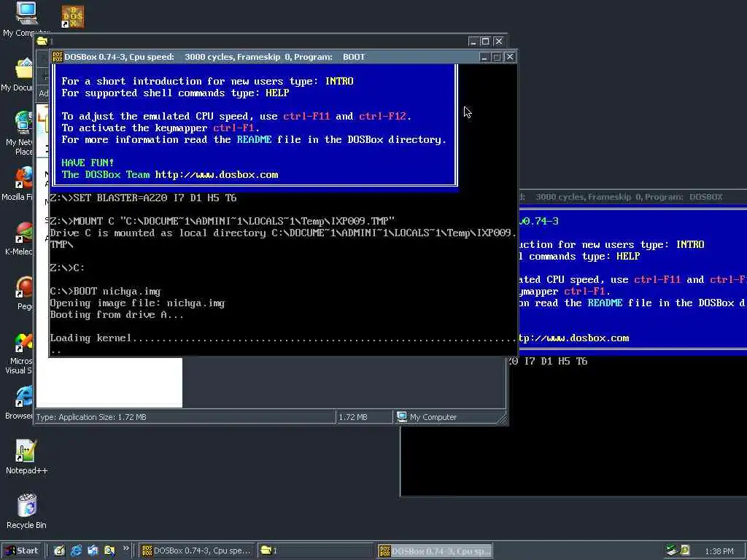Click the '1.72 MB' status bar cell
747x560 pixels.
point(353,417)
